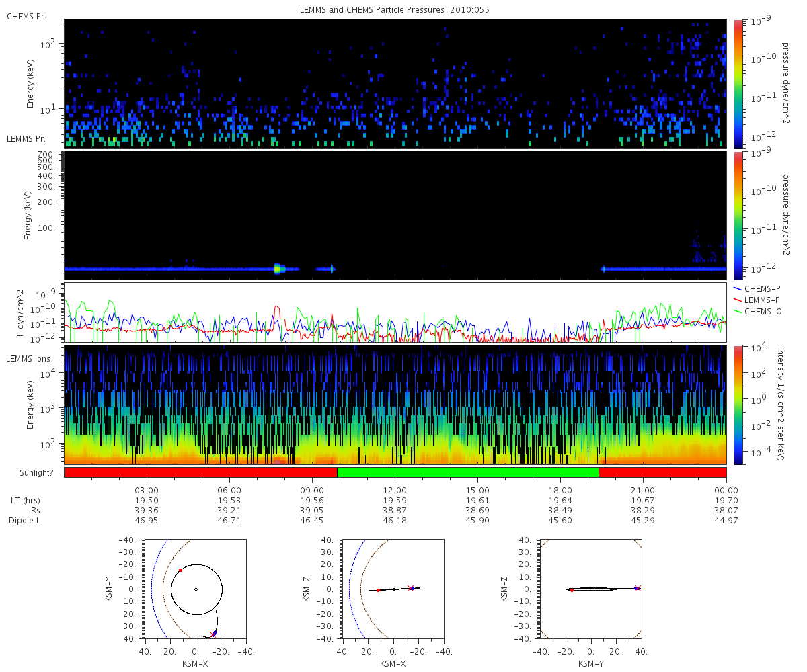This screenshot has height=672, width=807.
Task: Click the bright green burst in LEMMS pressure panel
Action: coord(278,269)
